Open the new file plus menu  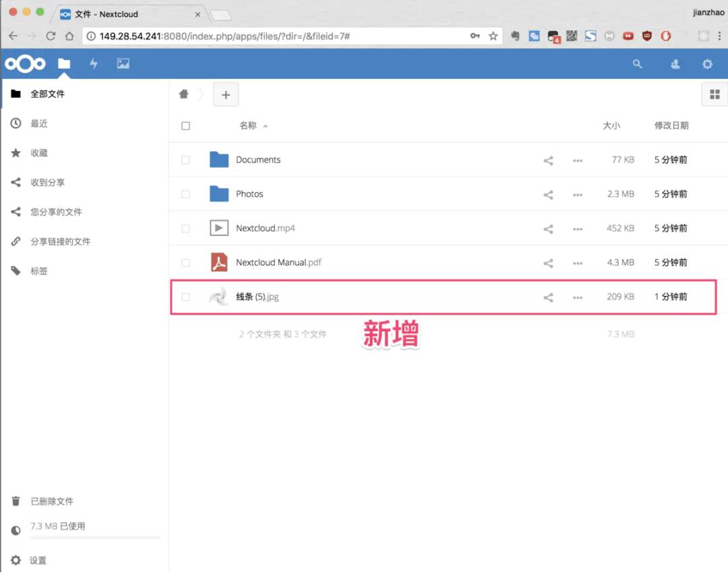click(226, 94)
